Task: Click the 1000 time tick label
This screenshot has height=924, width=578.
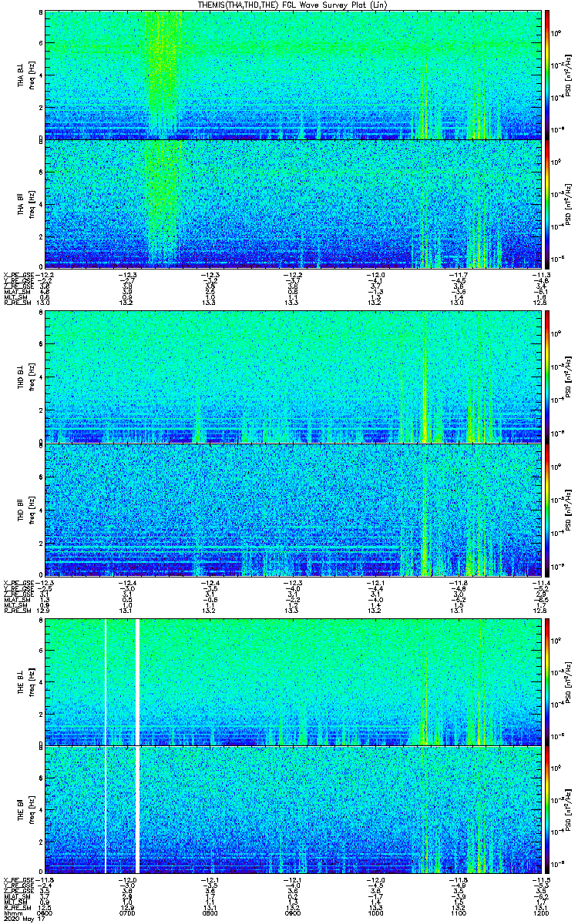Action: [x=375, y=912]
